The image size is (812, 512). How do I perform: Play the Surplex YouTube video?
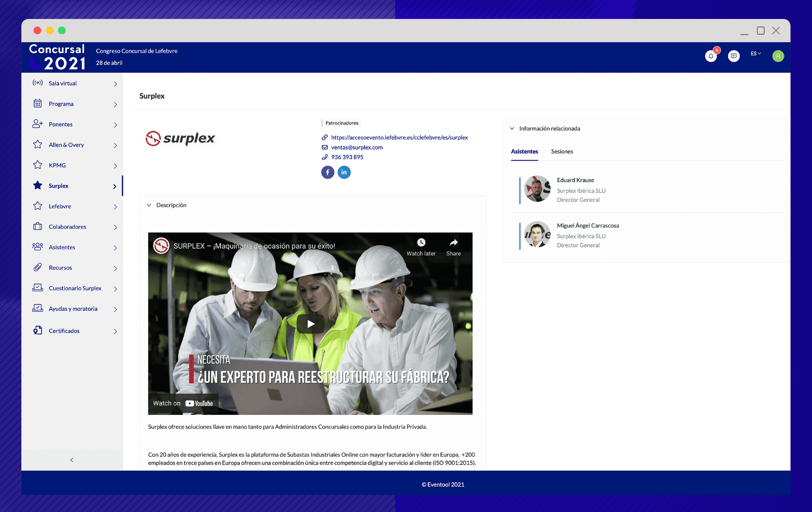click(x=310, y=324)
